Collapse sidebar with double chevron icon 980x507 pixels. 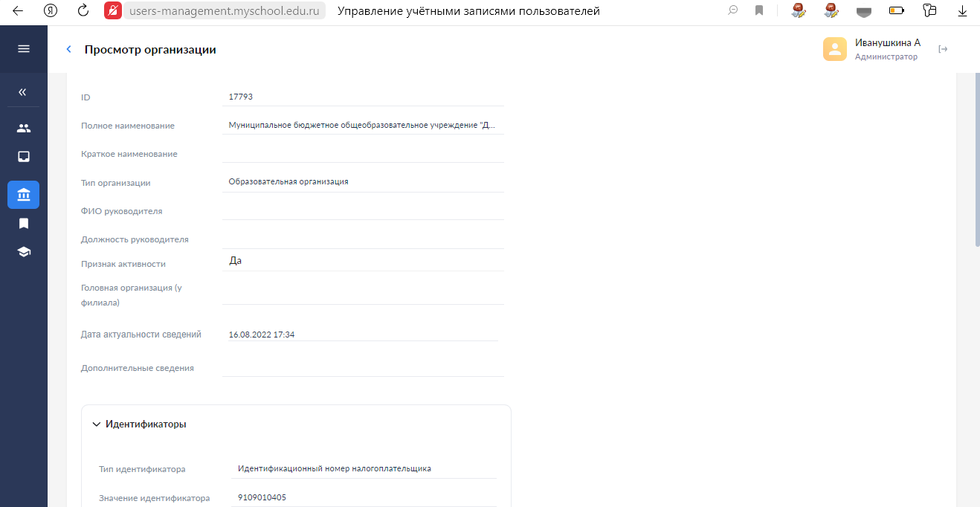(x=23, y=92)
